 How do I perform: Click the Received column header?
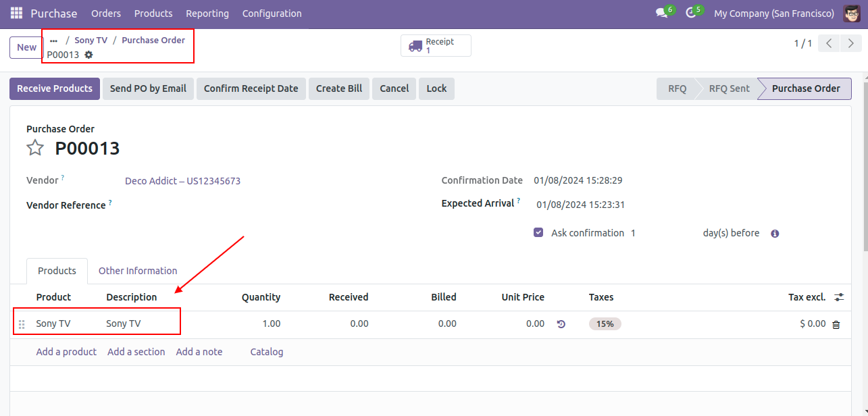click(349, 297)
